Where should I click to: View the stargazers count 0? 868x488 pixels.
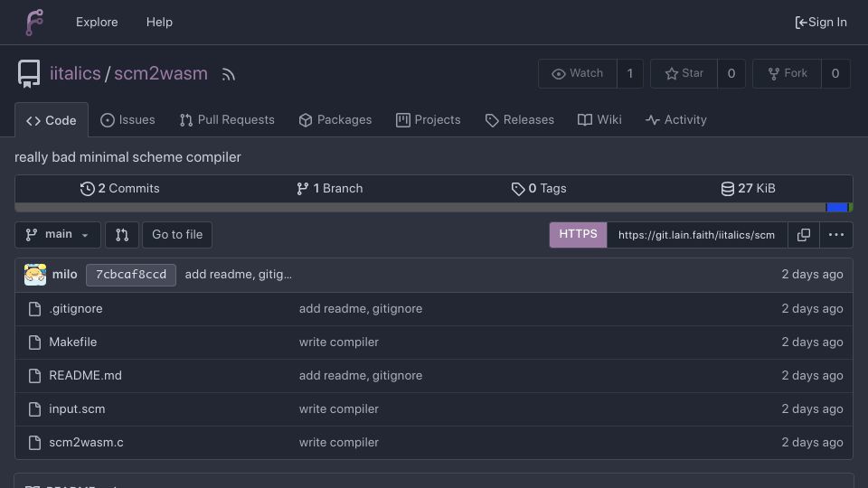click(x=731, y=73)
